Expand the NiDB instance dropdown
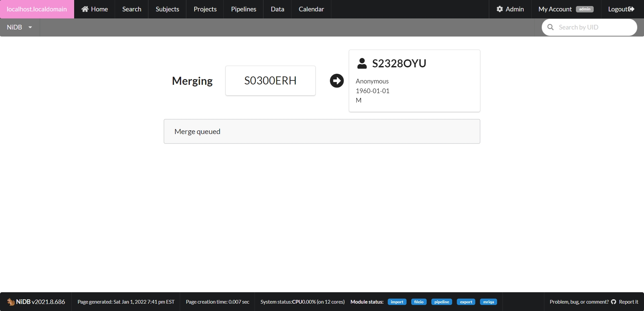This screenshot has height=311, width=644. coord(19,27)
